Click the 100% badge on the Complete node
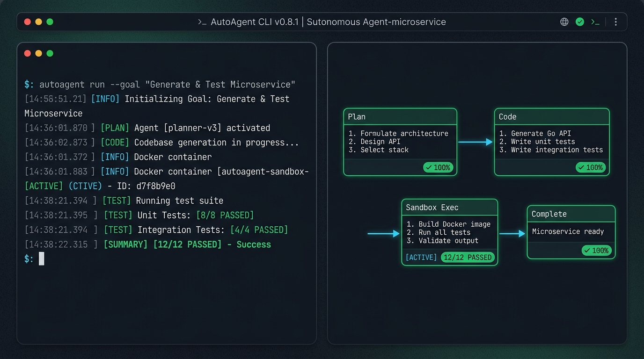This screenshot has height=359, width=644. (596, 251)
